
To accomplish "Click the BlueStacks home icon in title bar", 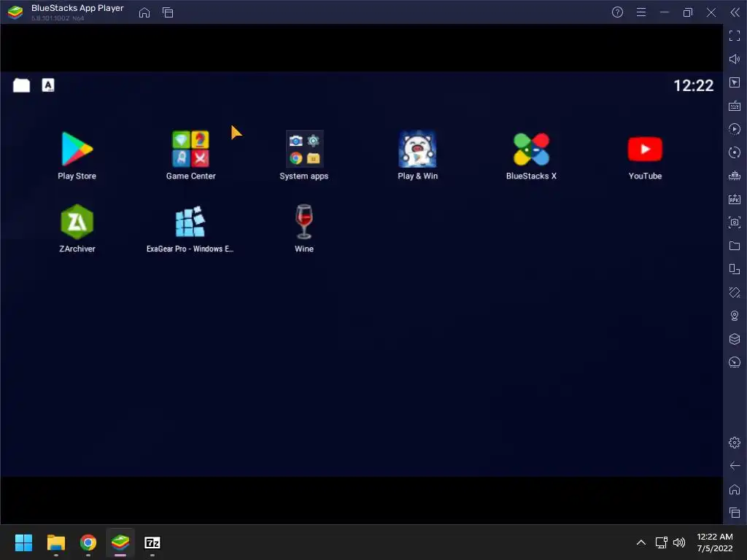I will (144, 12).
